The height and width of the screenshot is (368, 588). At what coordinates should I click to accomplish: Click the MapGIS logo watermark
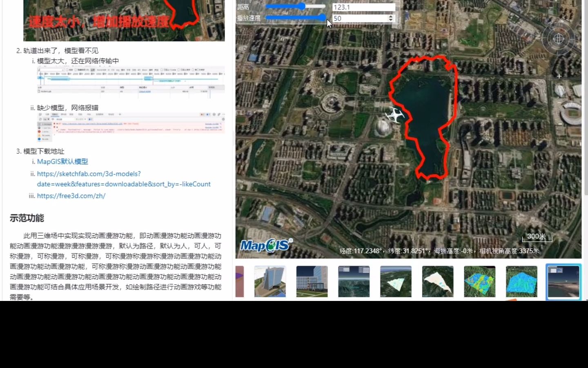(x=265, y=245)
